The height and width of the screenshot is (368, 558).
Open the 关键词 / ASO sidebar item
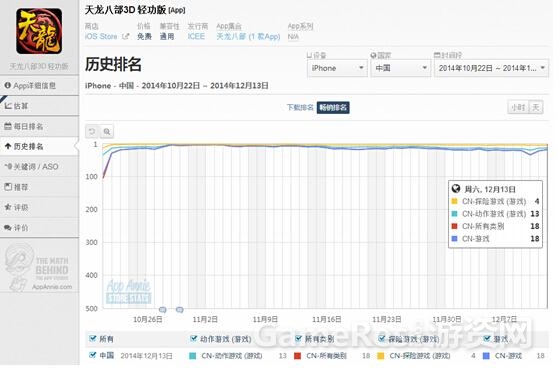click(x=39, y=167)
